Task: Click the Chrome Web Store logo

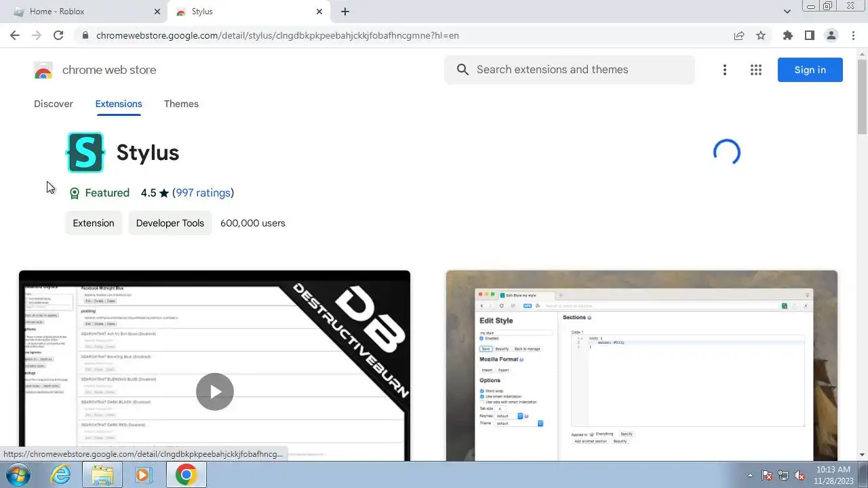Action: [x=43, y=70]
